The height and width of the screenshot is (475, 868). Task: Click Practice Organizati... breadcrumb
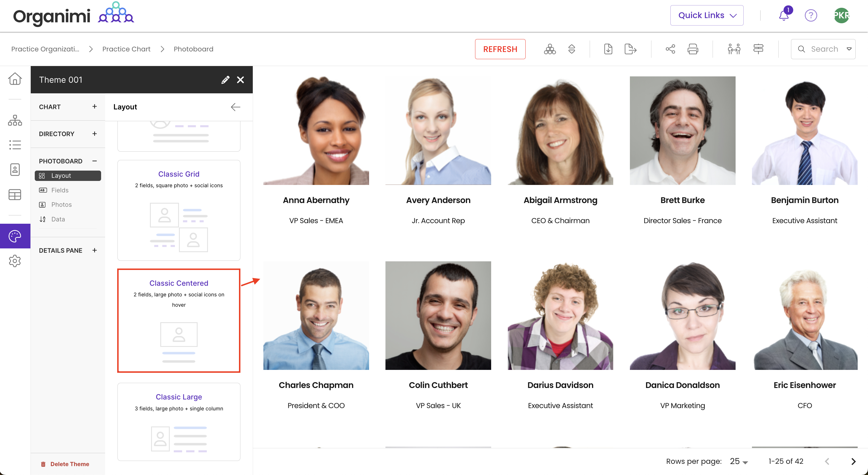point(45,49)
